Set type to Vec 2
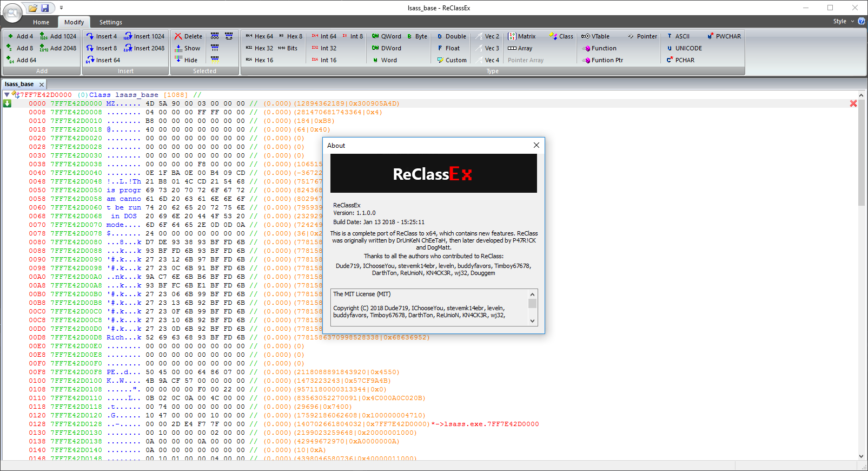The height and width of the screenshot is (471, 868). (488, 36)
